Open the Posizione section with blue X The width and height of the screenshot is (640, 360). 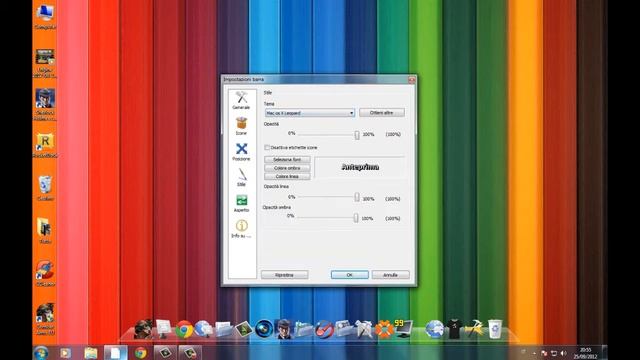[x=241, y=151]
